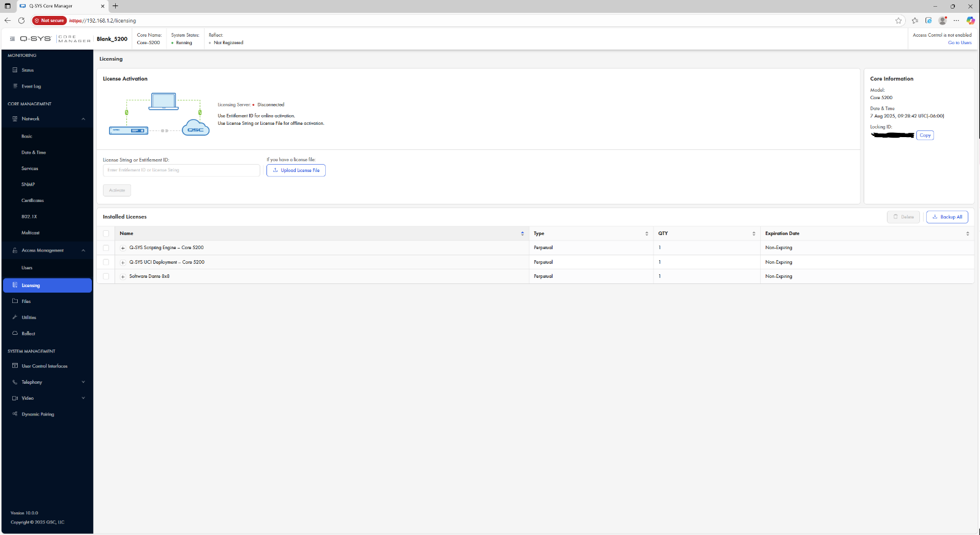Image resolution: width=980 pixels, height=535 pixels.
Task: Follow the Go to Users link
Action: (960, 43)
